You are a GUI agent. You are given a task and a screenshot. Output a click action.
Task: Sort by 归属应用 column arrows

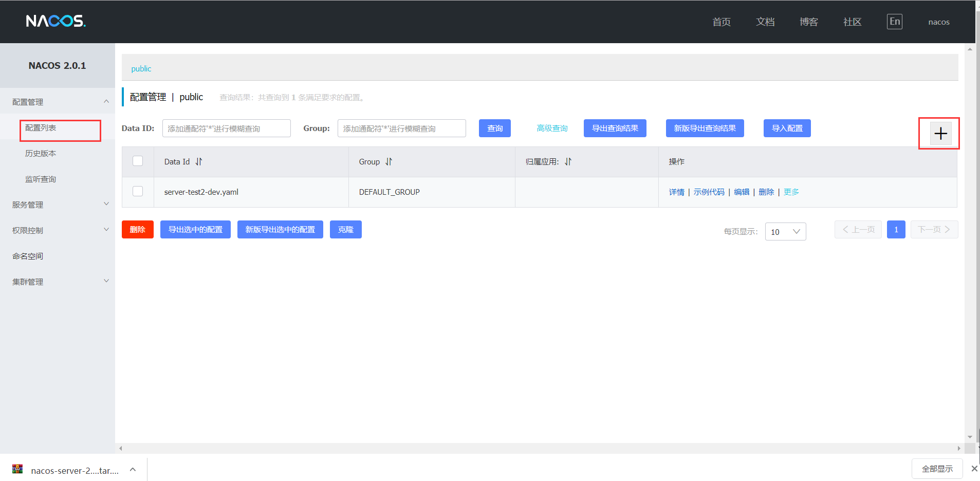[x=568, y=161]
